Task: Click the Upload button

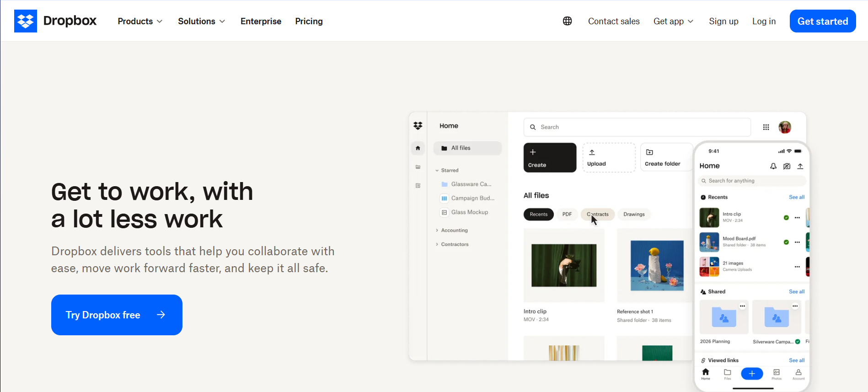Action: (x=609, y=157)
